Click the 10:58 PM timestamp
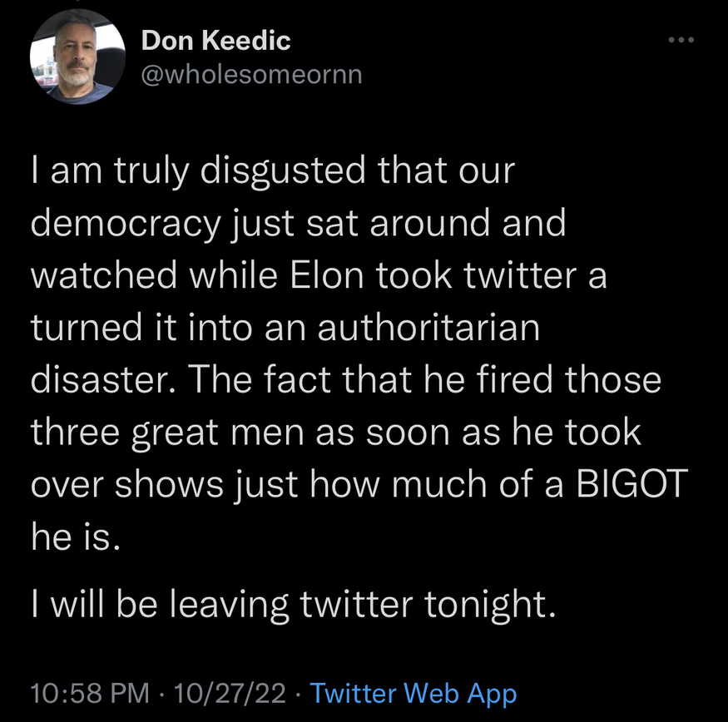This screenshot has height=722, width=728. pyautogui.click(x=90, y=693)
